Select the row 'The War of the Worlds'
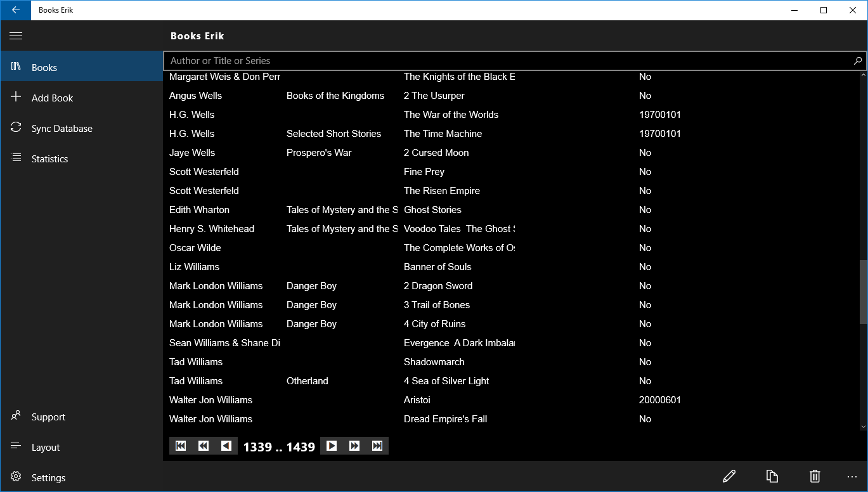Image resolution: width=868 pixels, height=492 pixels. click(511, 115)
